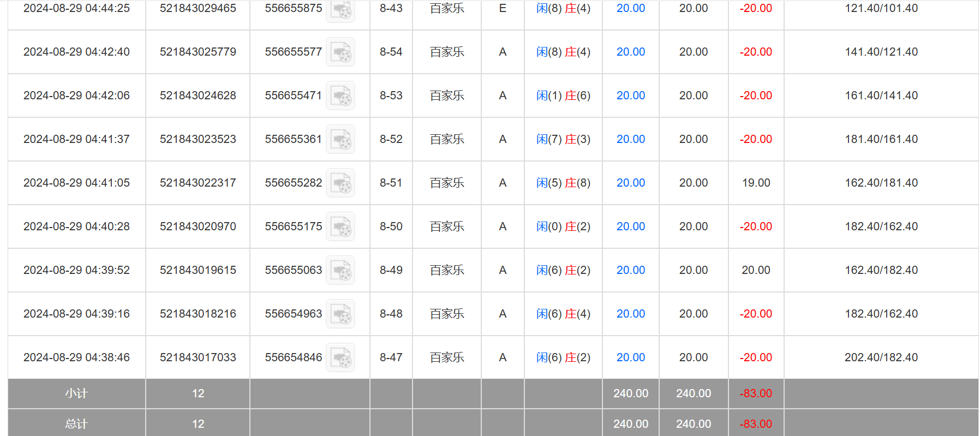Click the 闲(1) 庄(6) result

pyautogui.click(x=563, y=95)
